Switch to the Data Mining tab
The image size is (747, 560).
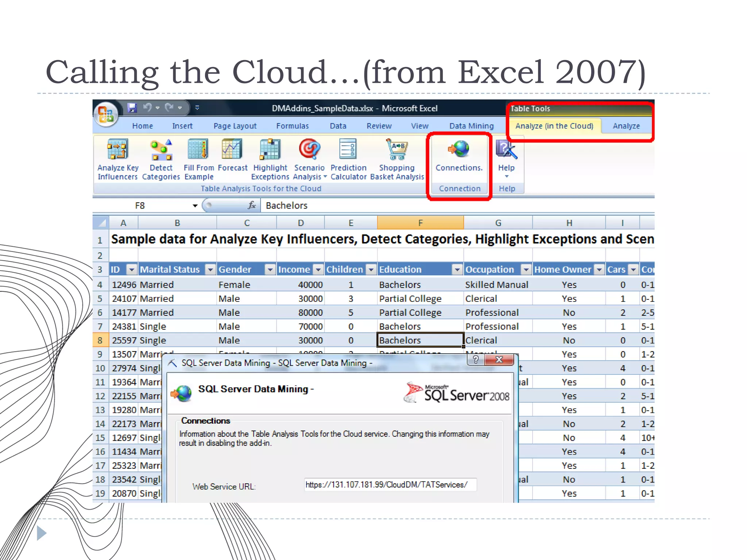pos(471,126)
